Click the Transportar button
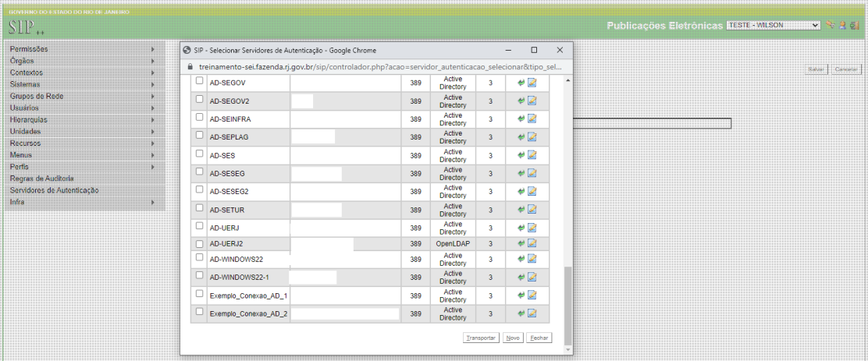This screenshot has width=868, height=361. pyautogui.click(x=481, y=338)
